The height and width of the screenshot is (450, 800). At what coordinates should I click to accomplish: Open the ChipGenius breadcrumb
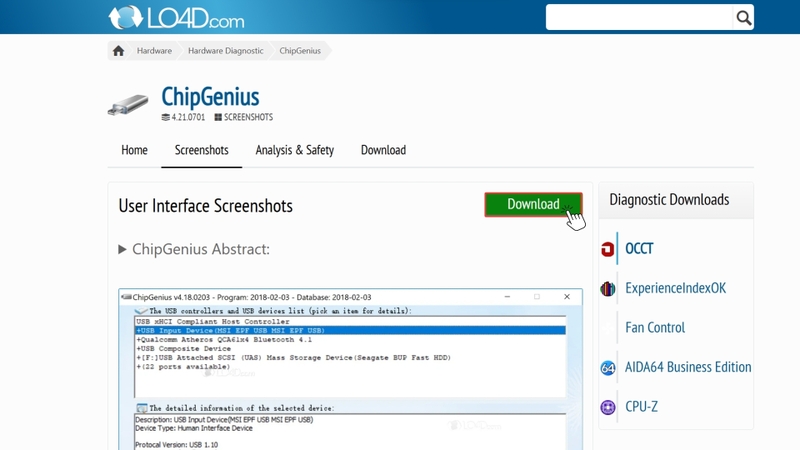(300, 51)
